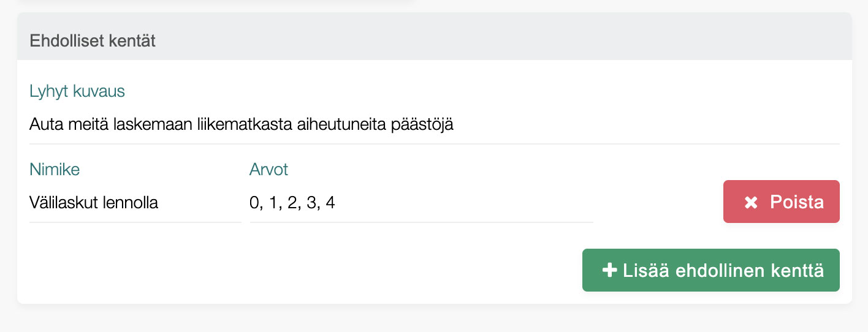Click the plus icon before Lisää ehdollinen kenttä
The height and width of the screenshot is (332, 868).
point(609,270)
